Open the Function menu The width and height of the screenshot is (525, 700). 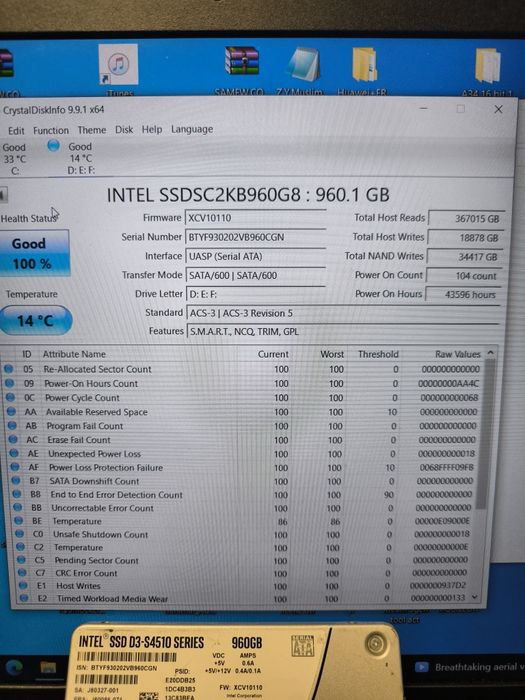click(x=51, y=130)
